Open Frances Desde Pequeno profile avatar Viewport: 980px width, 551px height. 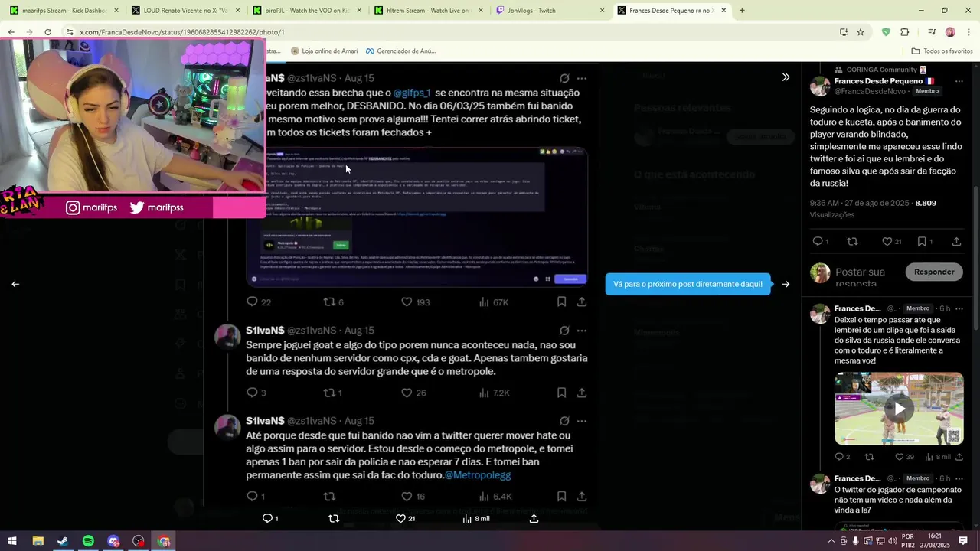(x=820, y=86)
